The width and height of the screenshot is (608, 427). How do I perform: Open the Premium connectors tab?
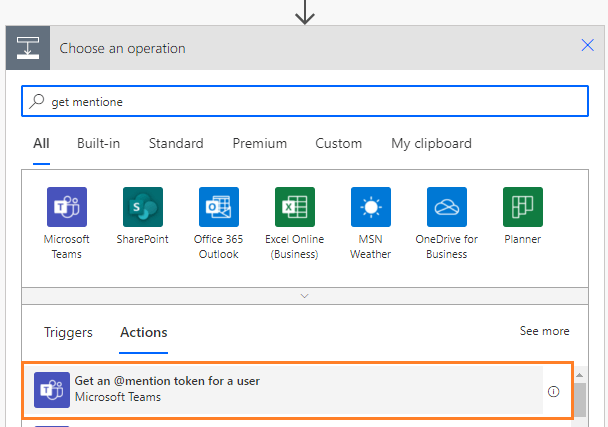pyautogui.click(x=259, y=143)
